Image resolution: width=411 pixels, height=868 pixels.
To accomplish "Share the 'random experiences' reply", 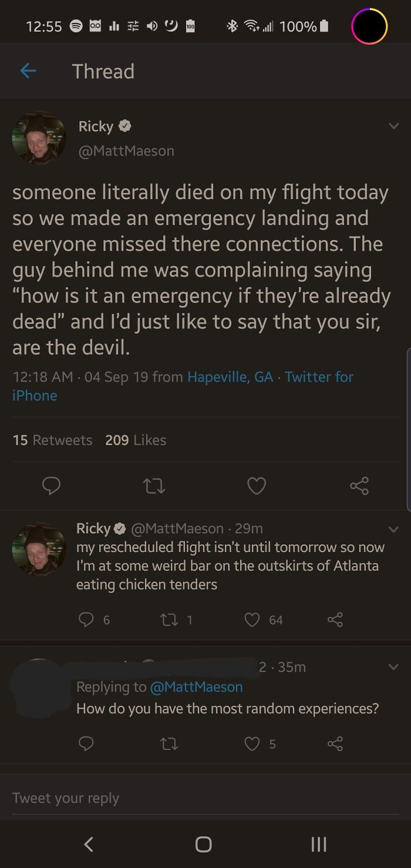I will (335, 743).
